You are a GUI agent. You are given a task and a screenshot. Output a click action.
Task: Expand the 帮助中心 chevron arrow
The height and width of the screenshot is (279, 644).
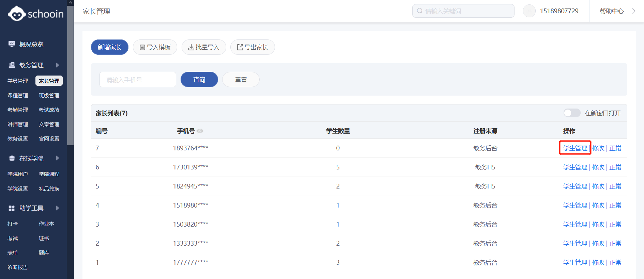634,11
